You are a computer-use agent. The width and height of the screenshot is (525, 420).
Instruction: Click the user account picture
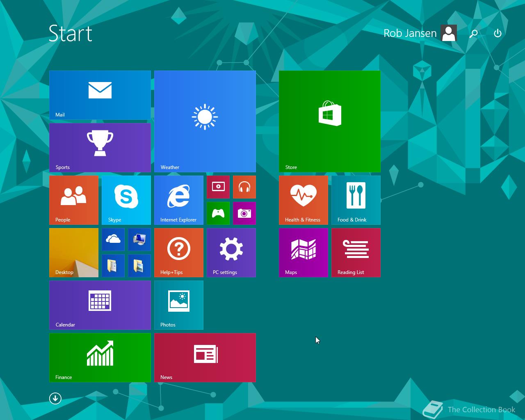449,33
